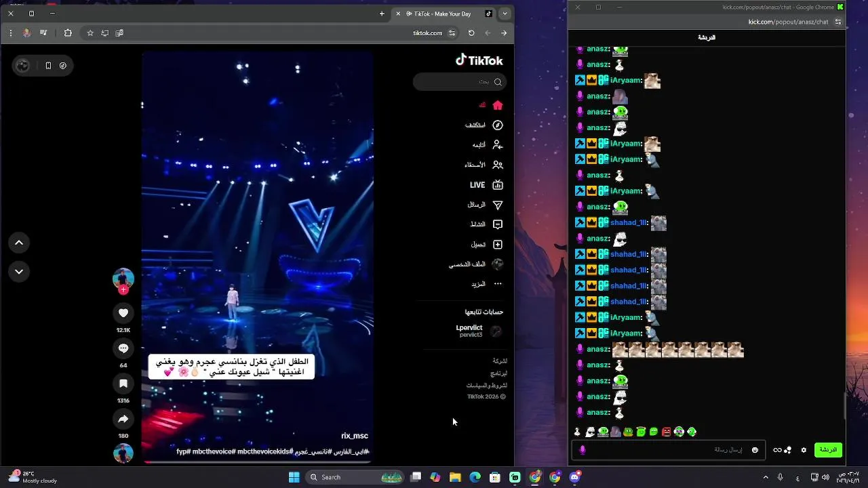Open comments on the TikTok video
The image size is (868, 488).
pyautogui.click(x=123, y=348)
